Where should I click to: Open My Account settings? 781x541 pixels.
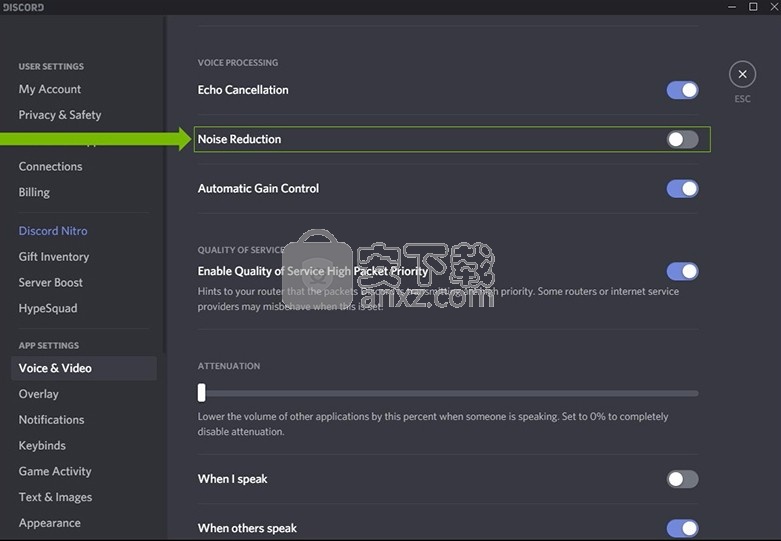tap(50, 89)
